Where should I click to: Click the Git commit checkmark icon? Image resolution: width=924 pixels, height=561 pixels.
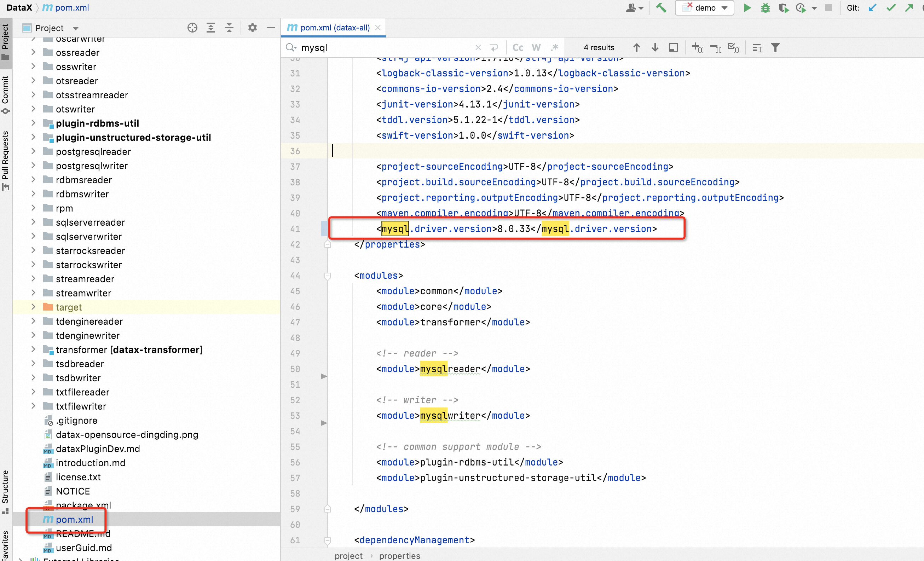pos(891,8)
